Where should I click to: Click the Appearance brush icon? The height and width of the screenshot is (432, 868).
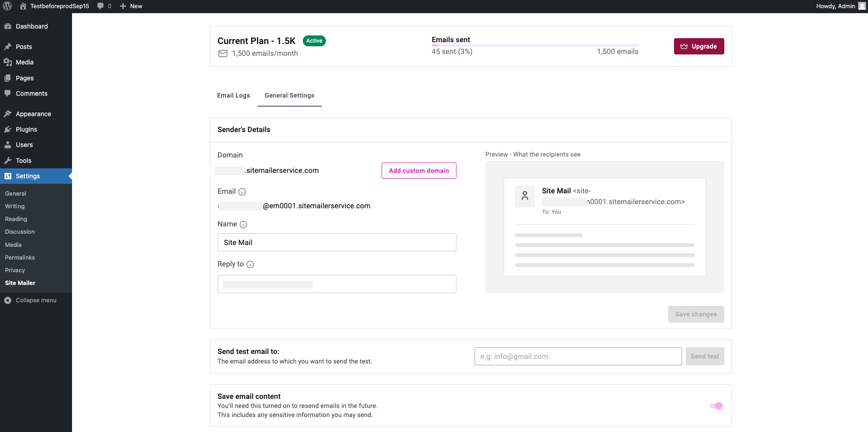click(x=8, y=114)
